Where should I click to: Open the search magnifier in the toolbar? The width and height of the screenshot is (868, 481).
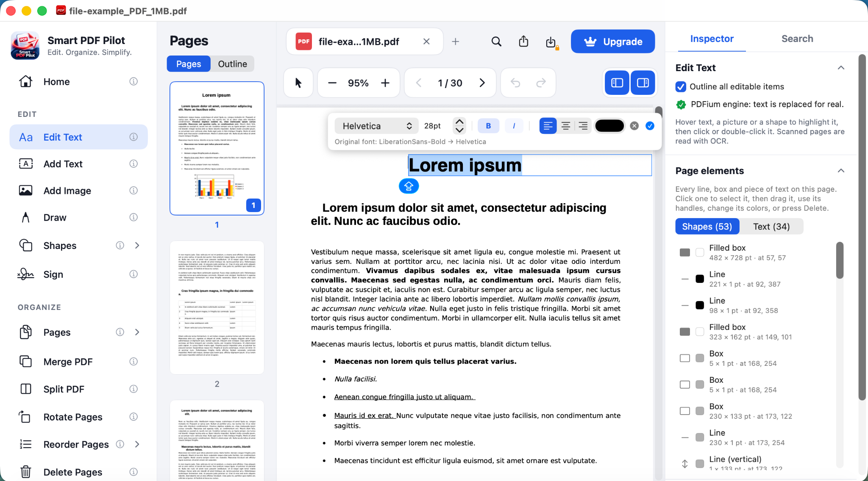(x=496, y=41)
